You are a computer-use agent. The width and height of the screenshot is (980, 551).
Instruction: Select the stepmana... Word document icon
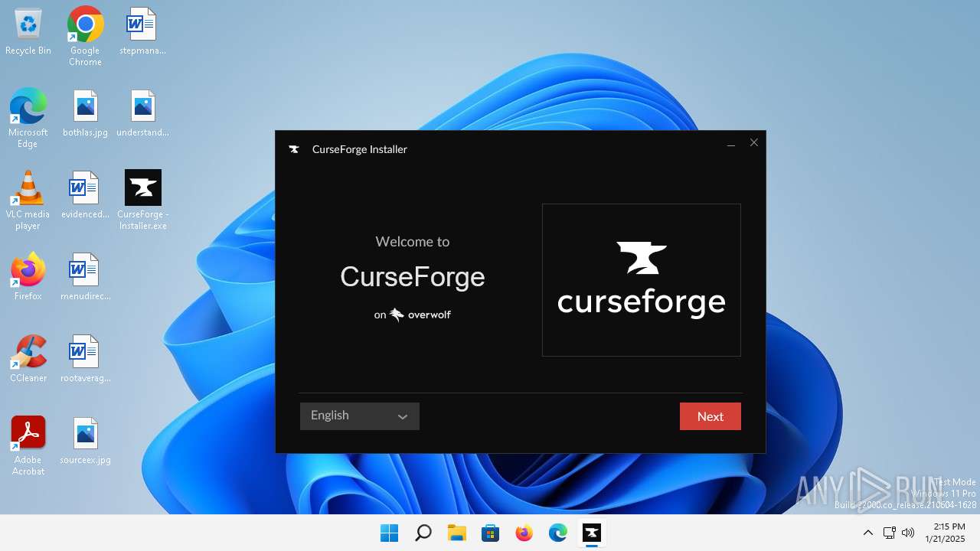click(x=142, y=32)
